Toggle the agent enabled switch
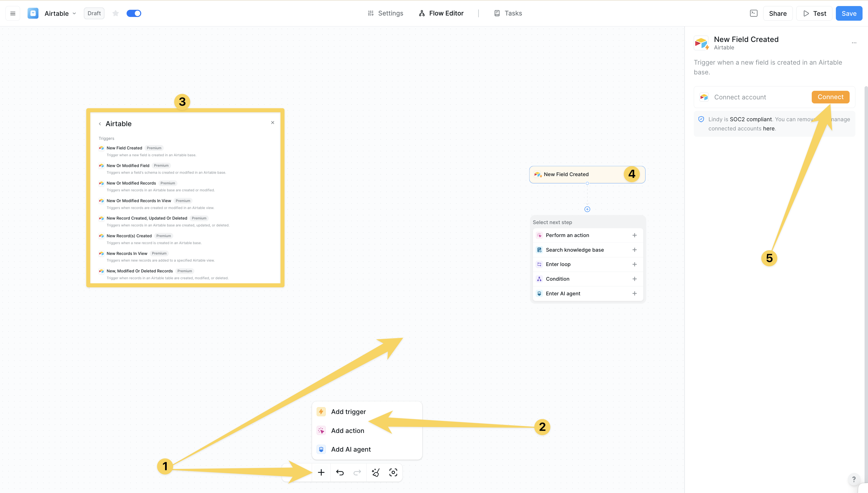 point(134,14)
